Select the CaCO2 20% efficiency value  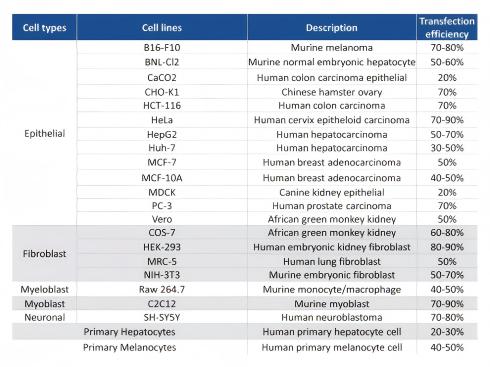(x=447, y=78)
